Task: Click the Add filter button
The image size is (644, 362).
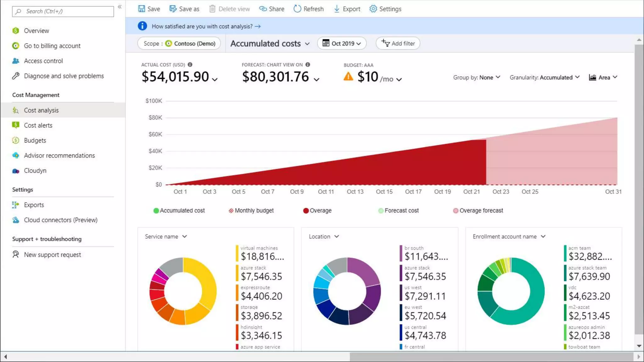Action: [x=398, y=43]
